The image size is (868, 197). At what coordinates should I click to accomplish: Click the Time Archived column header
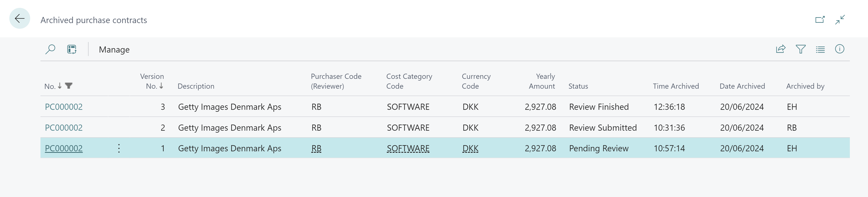(x=676, y=86)
